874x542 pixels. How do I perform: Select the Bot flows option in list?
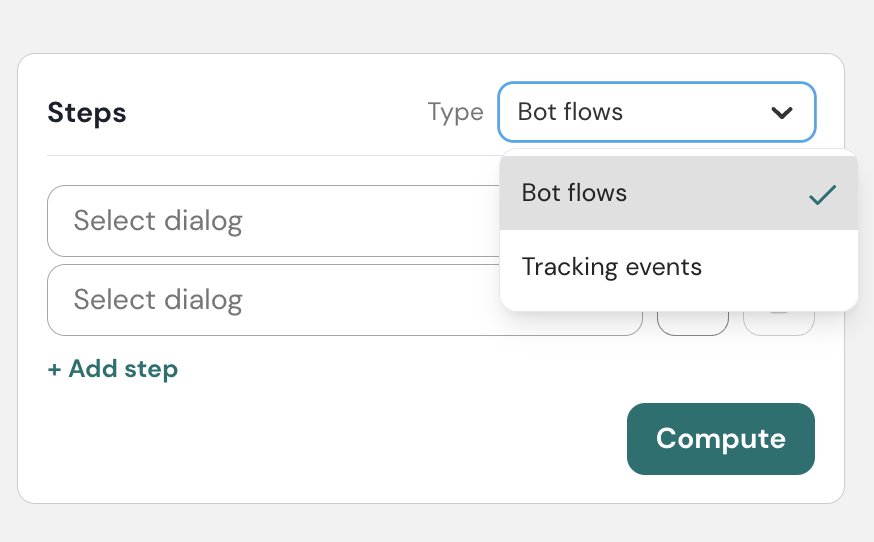[x=575, y=193]
